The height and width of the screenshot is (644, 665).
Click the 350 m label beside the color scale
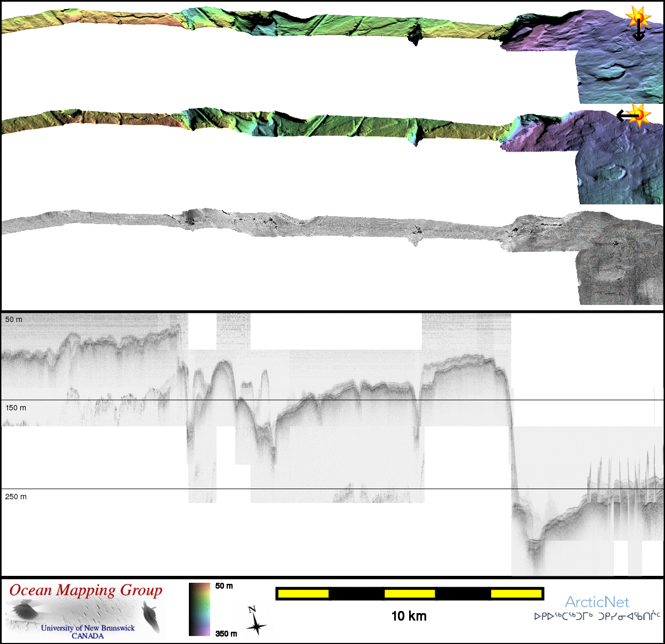coord(226,633)
